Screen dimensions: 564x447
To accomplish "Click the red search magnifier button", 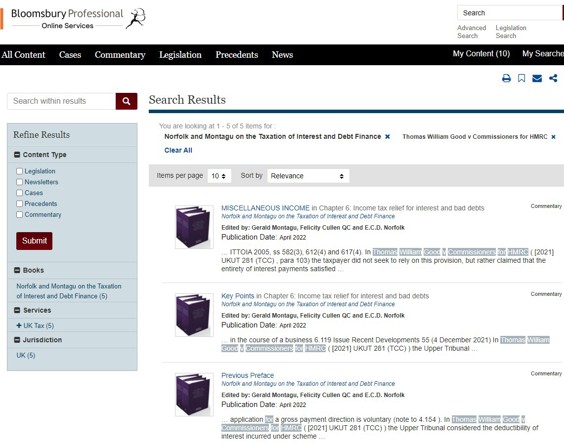I will pos(126,101).
